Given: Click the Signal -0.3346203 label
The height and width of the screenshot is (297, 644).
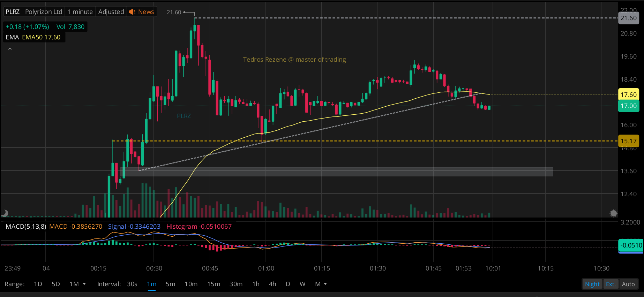Looking at the screenshot, I should 134,227.
